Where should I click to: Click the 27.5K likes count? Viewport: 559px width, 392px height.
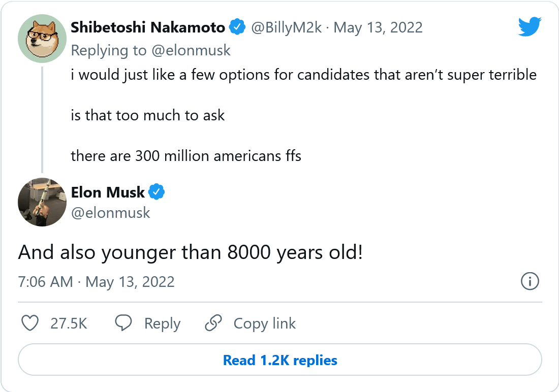pos(69,323)
